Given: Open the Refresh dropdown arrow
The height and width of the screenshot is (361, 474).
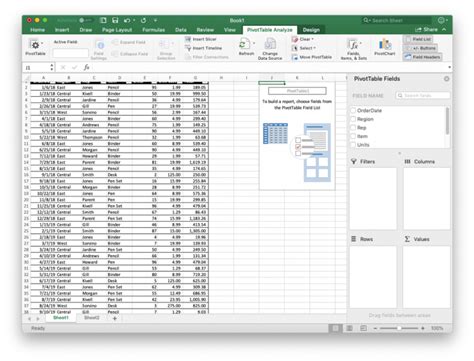Looking at the screenshot, I should pos(254,43).
